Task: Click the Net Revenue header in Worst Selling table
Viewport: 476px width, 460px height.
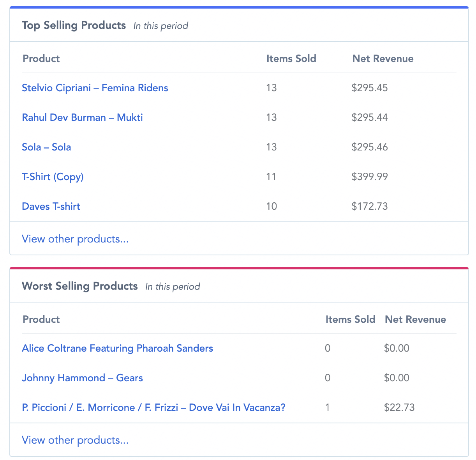Action: click(x=415, y=319)
